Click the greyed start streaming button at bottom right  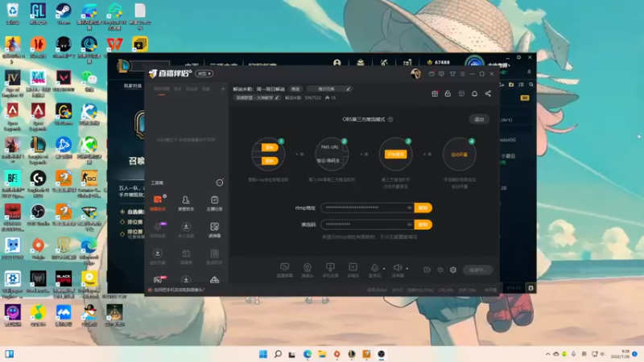coord(478,269)
